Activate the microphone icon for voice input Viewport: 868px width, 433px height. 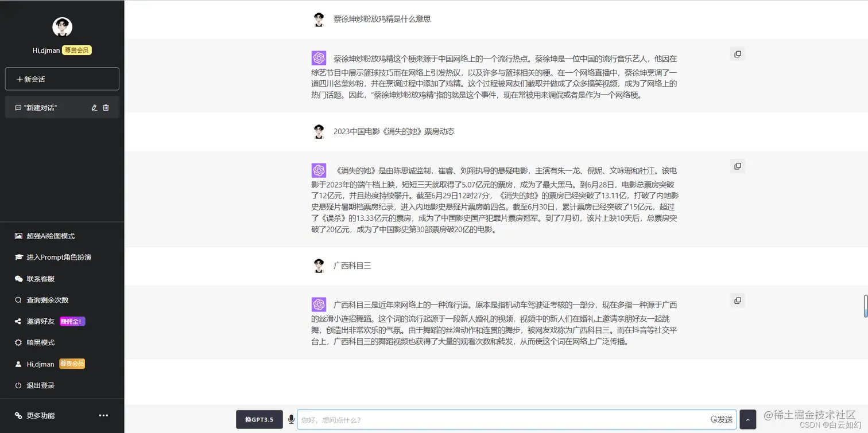click(x=291, y=419)
